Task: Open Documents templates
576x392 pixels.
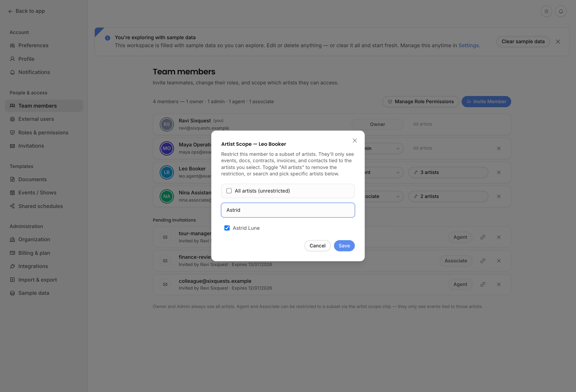Action: tap(44, 179)
